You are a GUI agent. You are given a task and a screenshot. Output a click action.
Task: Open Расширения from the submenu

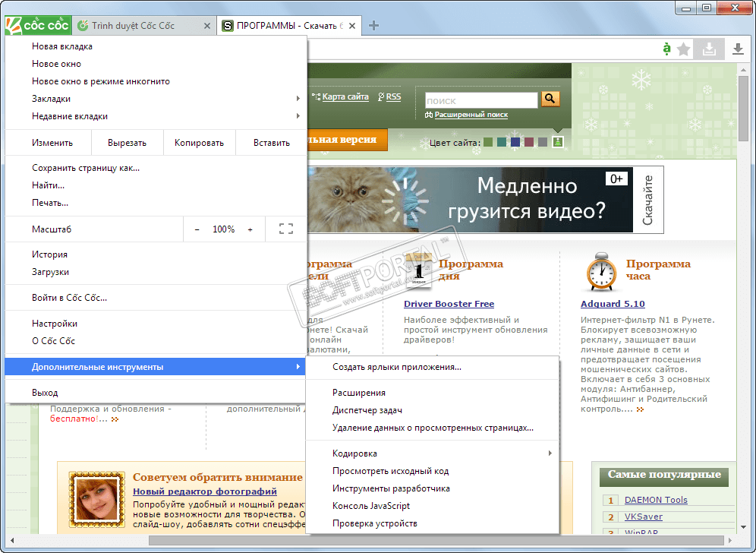(x=433, y=393)
